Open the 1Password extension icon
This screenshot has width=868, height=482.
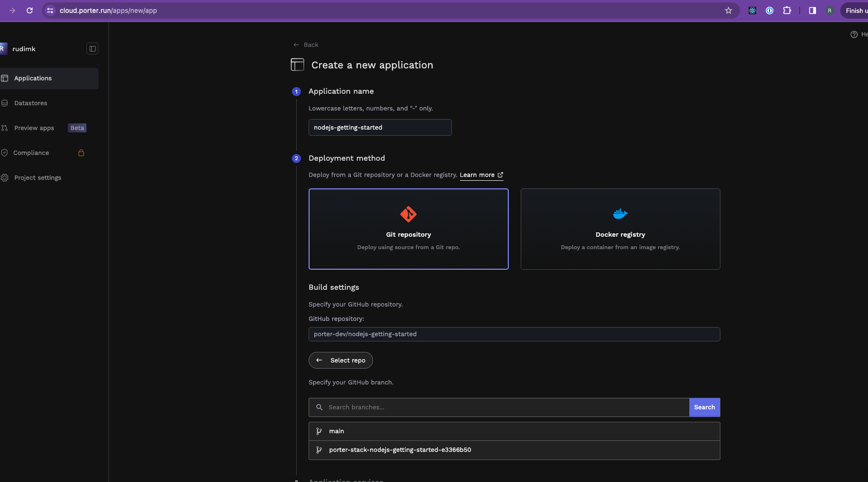769,11
